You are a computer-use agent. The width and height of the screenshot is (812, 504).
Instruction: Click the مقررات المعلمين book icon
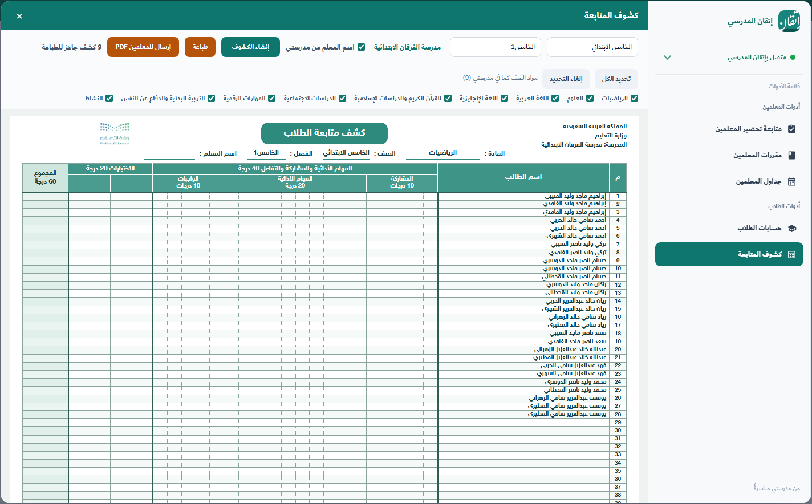point(791,155)
